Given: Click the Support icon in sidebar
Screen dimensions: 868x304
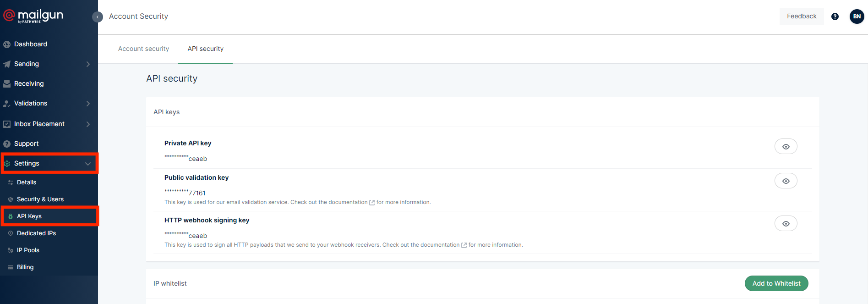Looking at the screenshot, I should click(7, 144).
